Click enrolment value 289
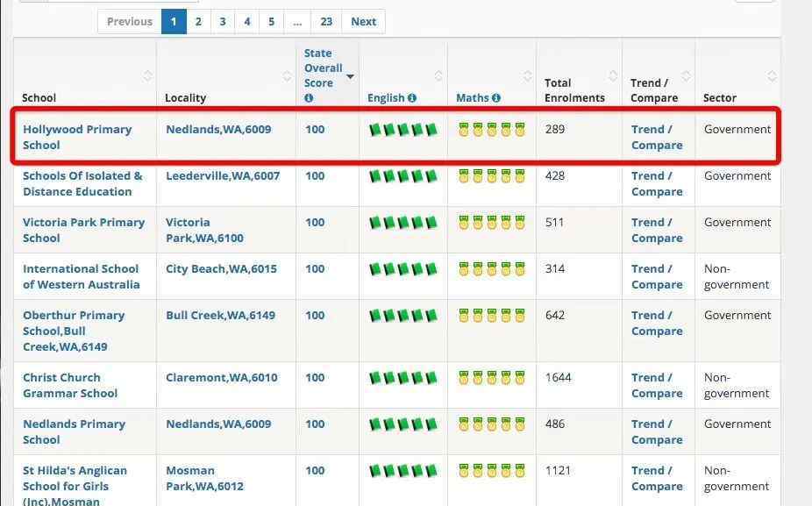 [x=554, y=130]
